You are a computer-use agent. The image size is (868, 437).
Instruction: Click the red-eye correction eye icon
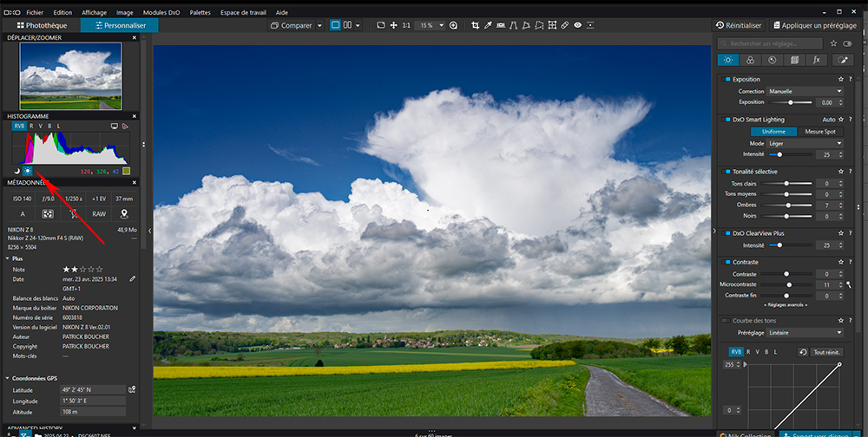577,25
